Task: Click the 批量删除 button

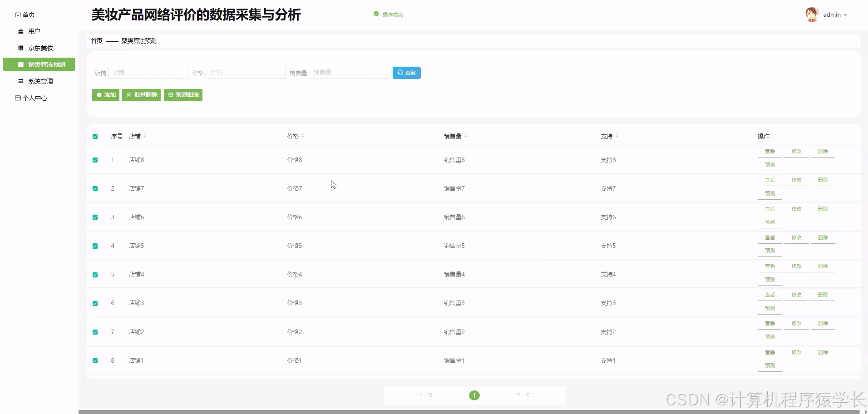Action: coord(142,95)
